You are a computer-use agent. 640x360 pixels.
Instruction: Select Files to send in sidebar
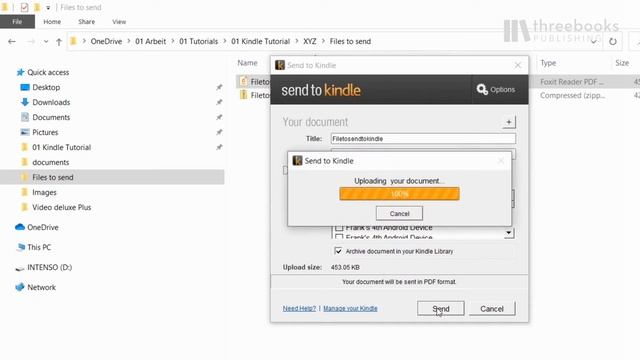[53, 177]
